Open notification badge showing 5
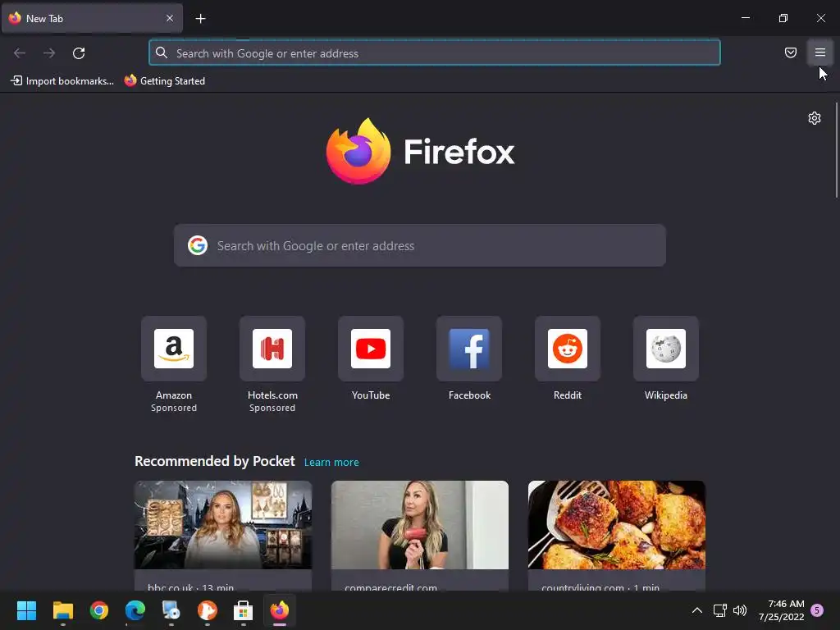The height and width of the screenshot is (630, 840). [817, 610]
